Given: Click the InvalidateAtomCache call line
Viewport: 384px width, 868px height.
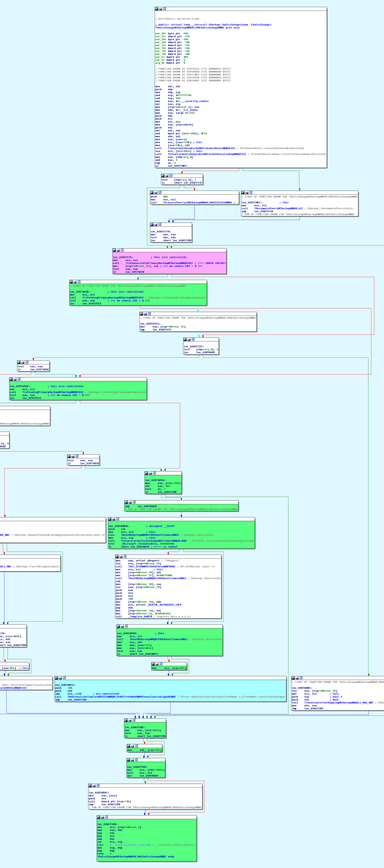Looking at the screenshot, I should click(x=230, y=148).
